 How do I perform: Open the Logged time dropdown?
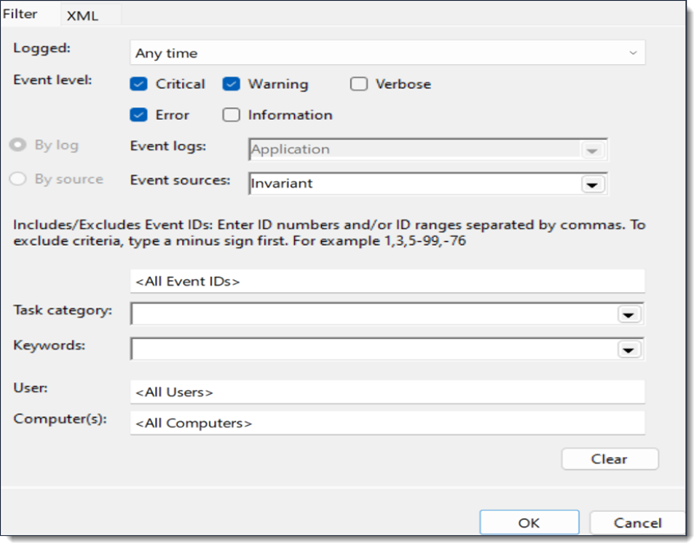point(387,53)
